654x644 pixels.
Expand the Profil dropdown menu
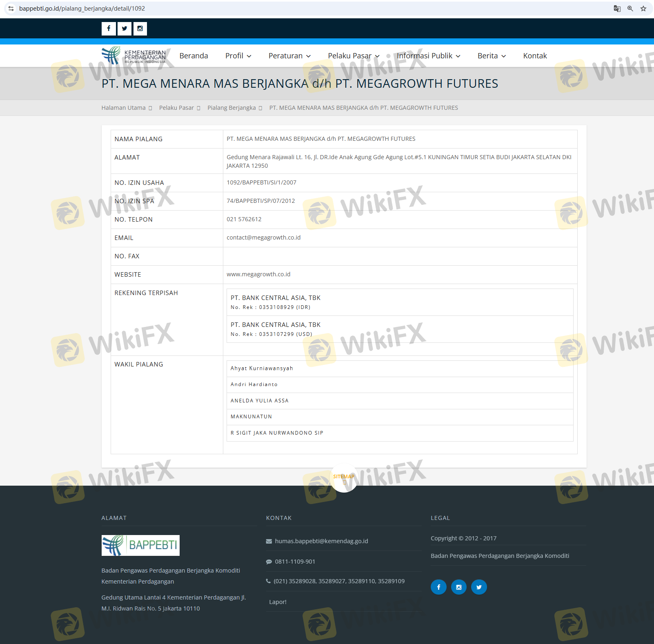click(x=238, y=56)
